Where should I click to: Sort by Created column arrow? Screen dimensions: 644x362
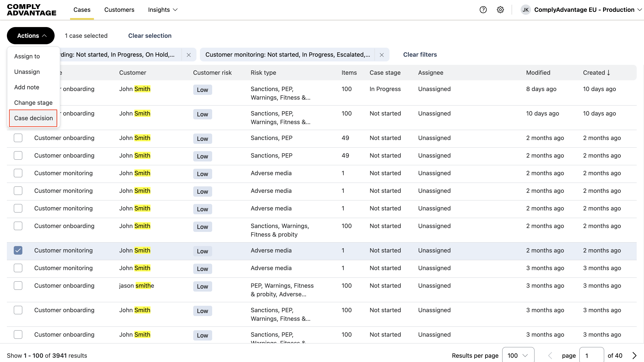609,73
